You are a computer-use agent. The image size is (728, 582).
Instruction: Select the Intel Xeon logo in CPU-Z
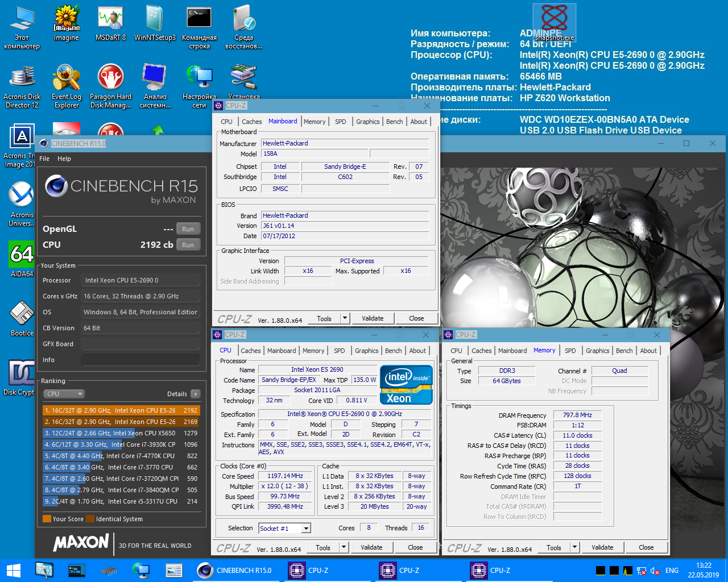click(406, 385)
